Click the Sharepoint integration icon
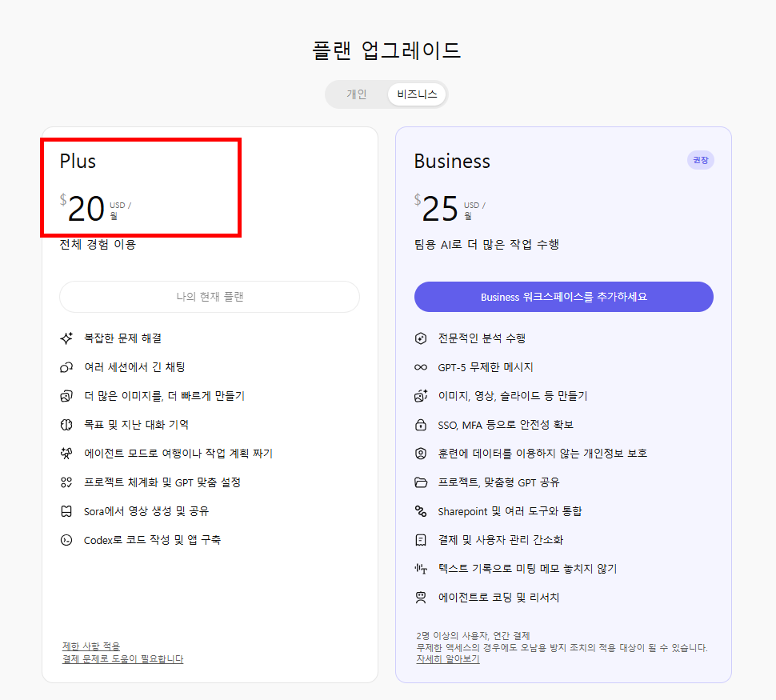This screenshot has width=776, height=700. coord(421,511)
